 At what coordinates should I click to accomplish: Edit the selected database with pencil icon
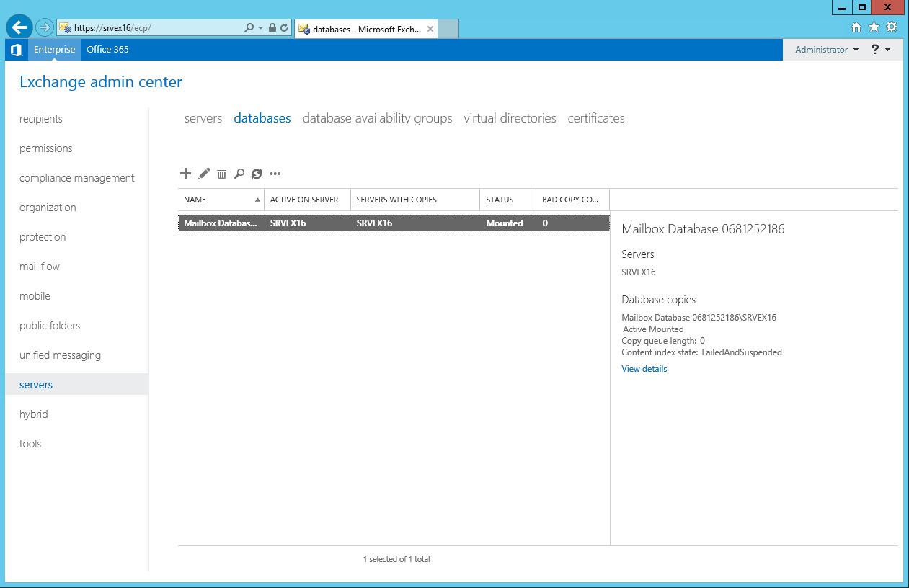pos(204,174)
